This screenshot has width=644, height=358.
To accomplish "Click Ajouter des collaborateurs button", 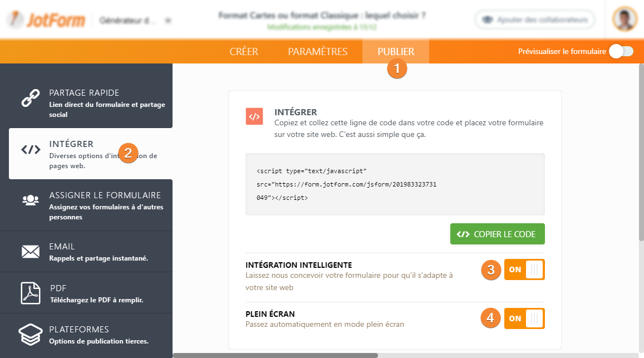I will tap(535, 19).
